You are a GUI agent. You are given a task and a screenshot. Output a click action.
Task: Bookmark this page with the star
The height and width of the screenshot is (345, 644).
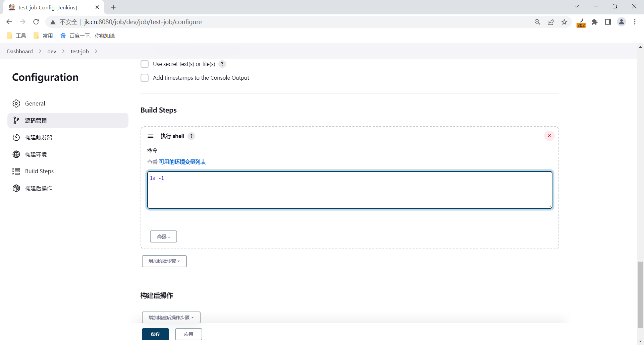click(x=565, y=22)
